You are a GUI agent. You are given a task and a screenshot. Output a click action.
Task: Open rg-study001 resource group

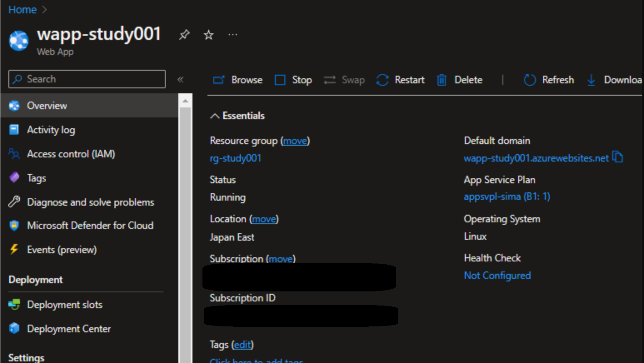coord(235,158)
